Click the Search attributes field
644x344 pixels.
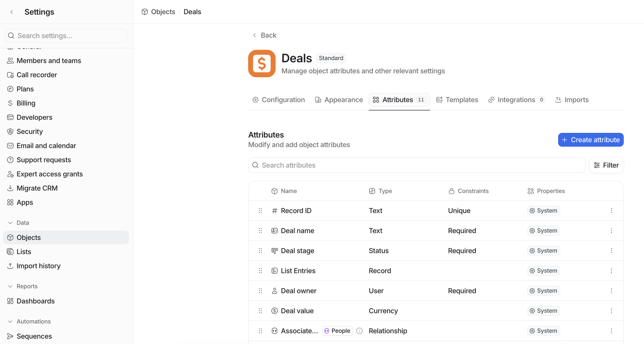click(x=416, y=165)
